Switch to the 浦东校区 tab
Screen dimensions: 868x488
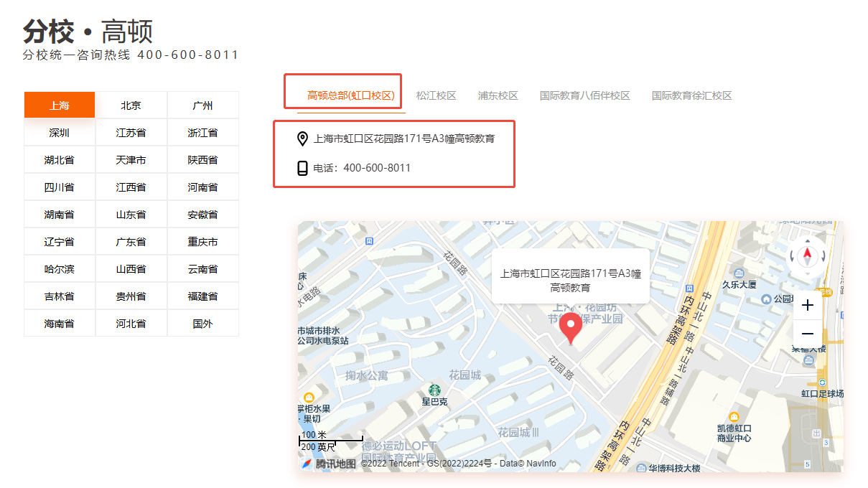(498, 95)
